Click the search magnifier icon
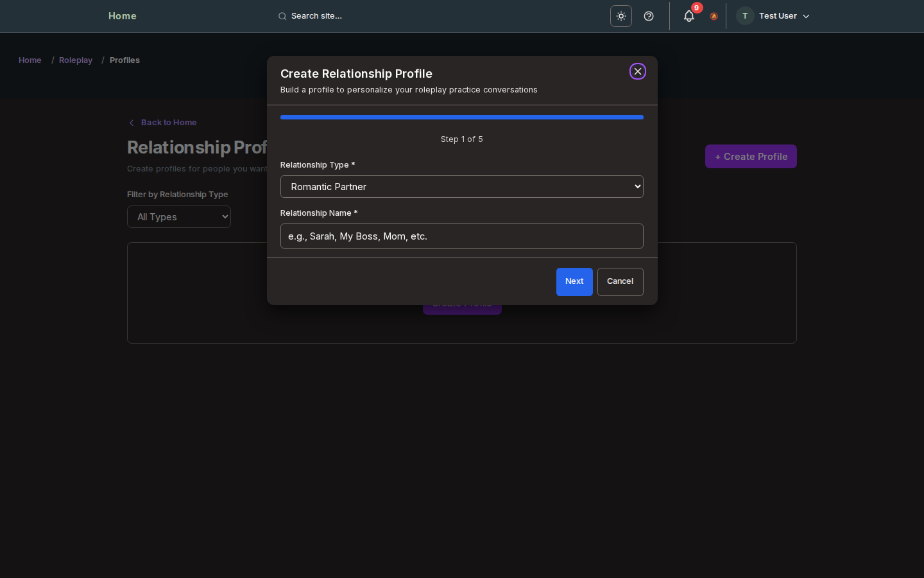This screenshot has height=578, width=924. [x=282, y=17]
